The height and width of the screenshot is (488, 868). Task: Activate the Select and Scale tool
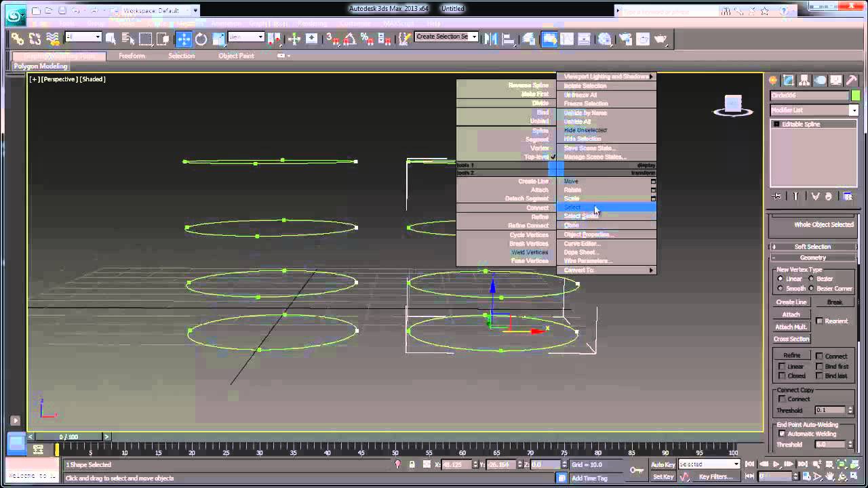tap(218, 39)
